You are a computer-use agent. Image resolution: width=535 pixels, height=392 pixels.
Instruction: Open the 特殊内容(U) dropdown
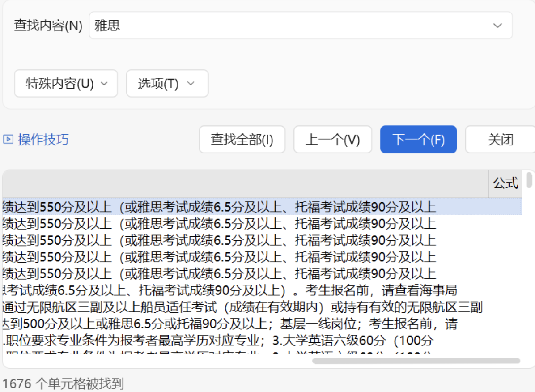66,84
